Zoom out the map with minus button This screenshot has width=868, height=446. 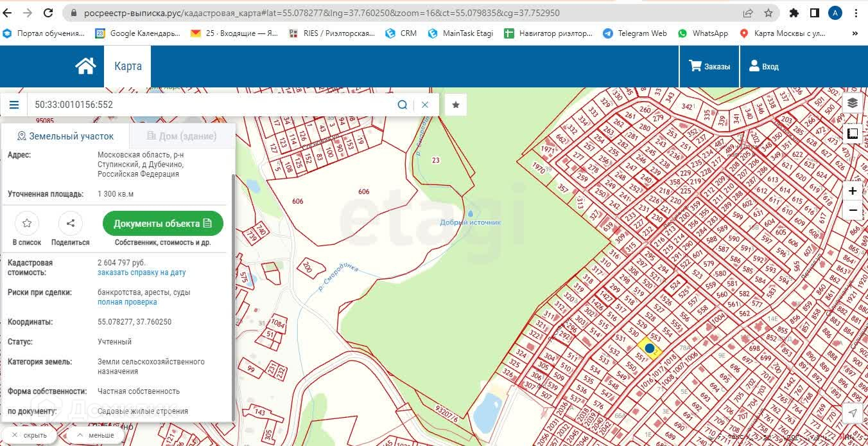click(x=852, y=210)
